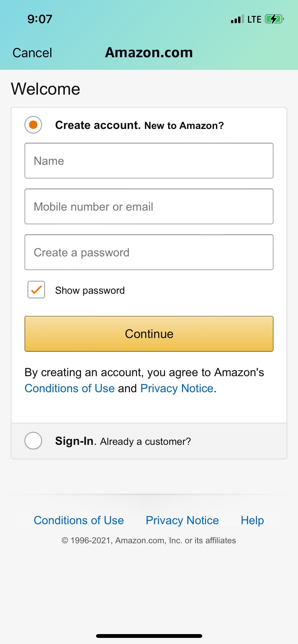Tap the LTE network indicator

254,19
